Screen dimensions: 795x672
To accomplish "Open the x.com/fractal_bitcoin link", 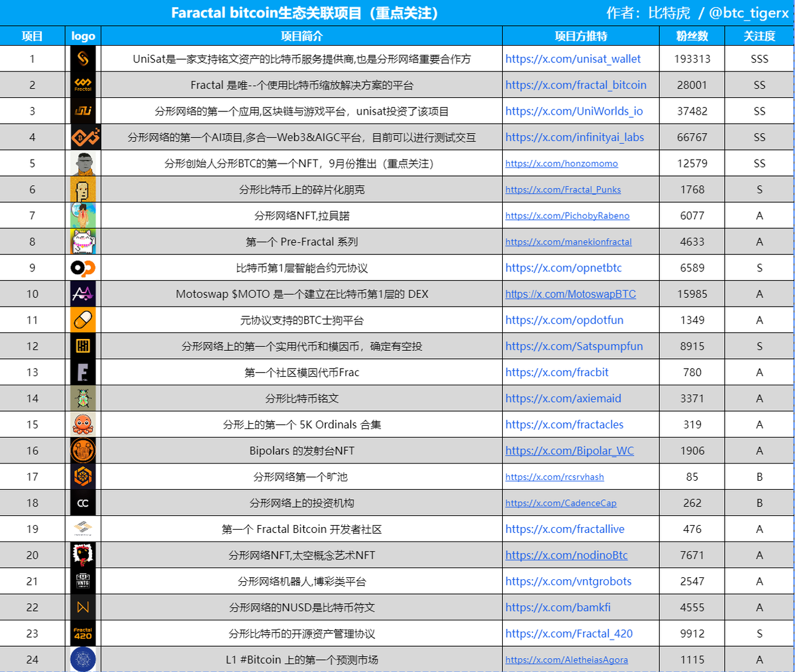I will (x=576, y=85).
